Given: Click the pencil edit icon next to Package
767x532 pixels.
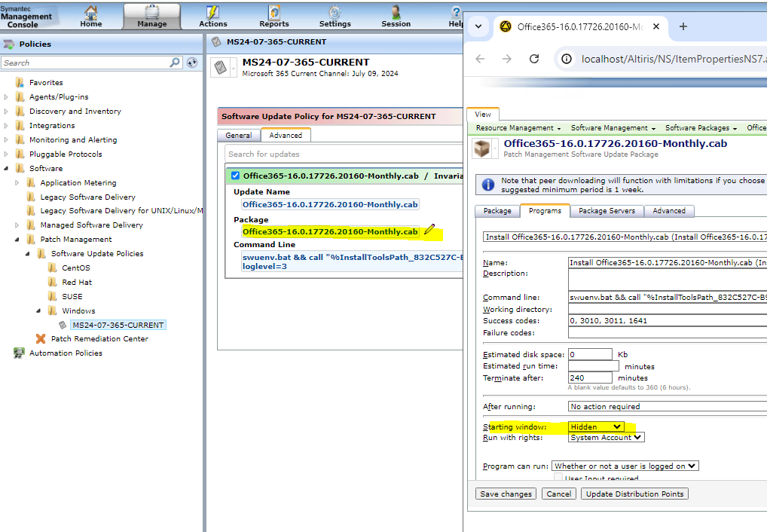Looking at the screenshot, I should pyautogui.click(x=429, y=229).
